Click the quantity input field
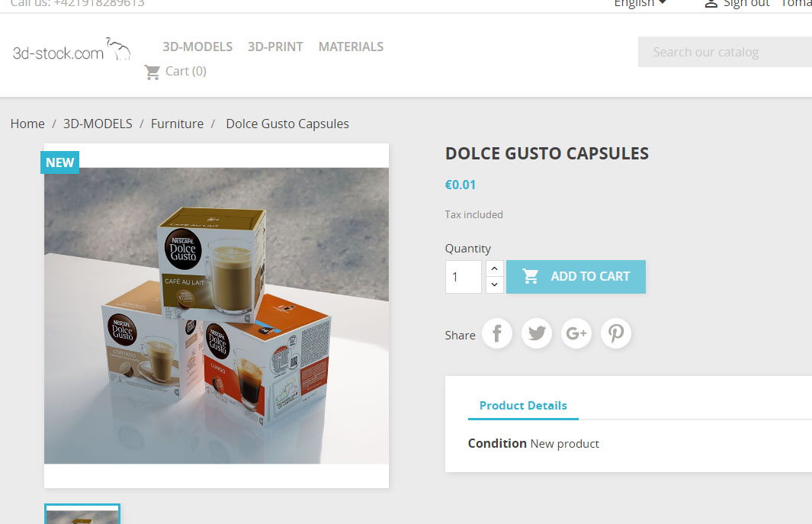 464,277
